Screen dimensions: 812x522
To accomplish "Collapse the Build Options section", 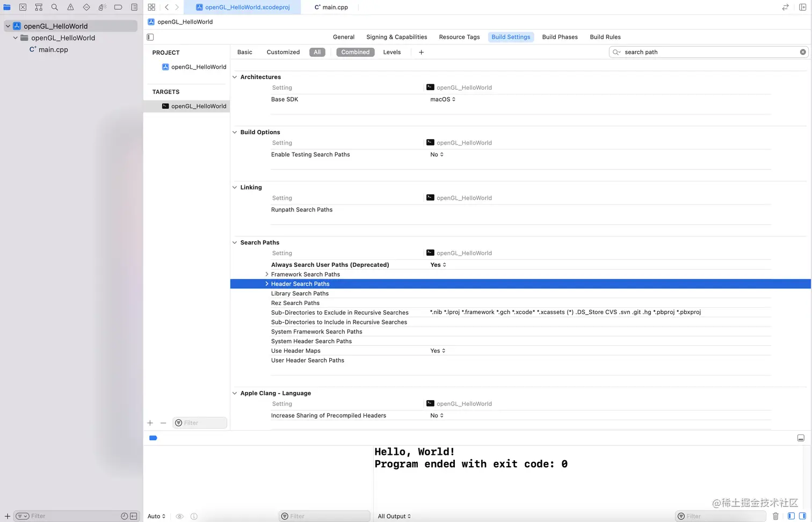I will point(235,132).
